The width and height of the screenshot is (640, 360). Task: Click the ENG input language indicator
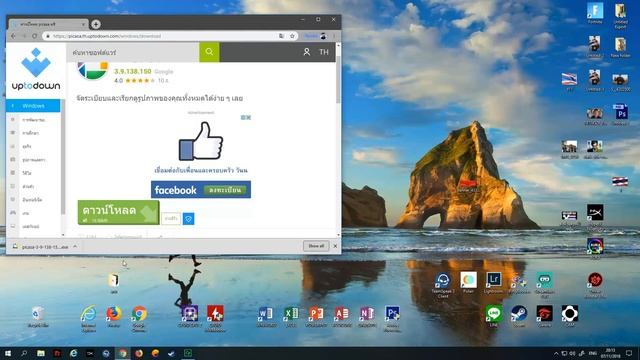click(x=593, y=353)
